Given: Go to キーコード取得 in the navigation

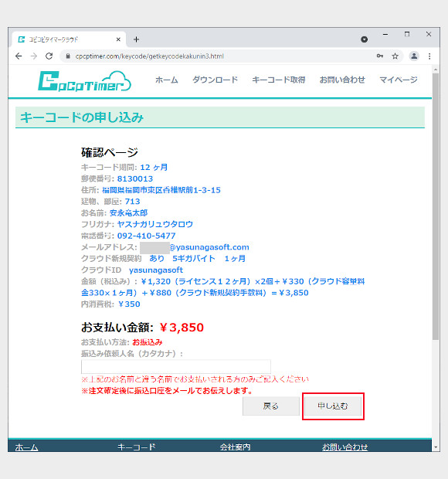Looking at the screenshot, I should coord(279,80).
